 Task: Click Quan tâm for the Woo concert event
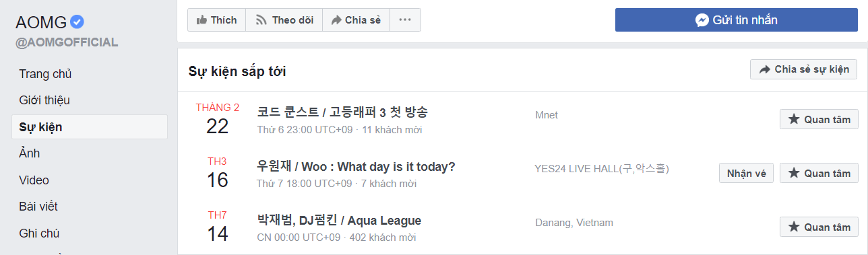point(819,173)
